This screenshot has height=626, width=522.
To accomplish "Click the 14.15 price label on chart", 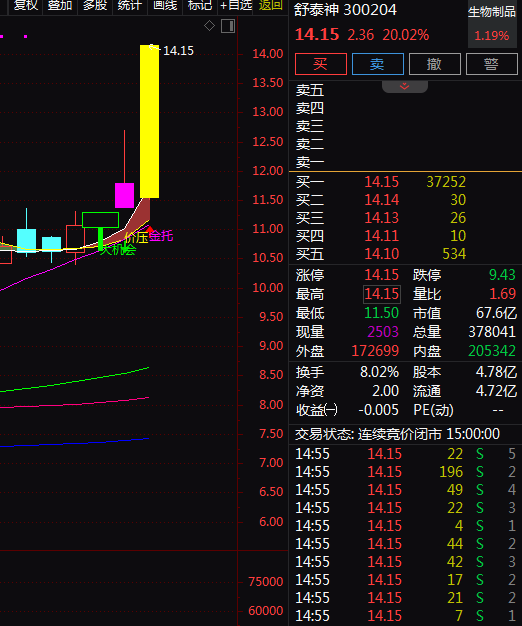I will (178, 51).
